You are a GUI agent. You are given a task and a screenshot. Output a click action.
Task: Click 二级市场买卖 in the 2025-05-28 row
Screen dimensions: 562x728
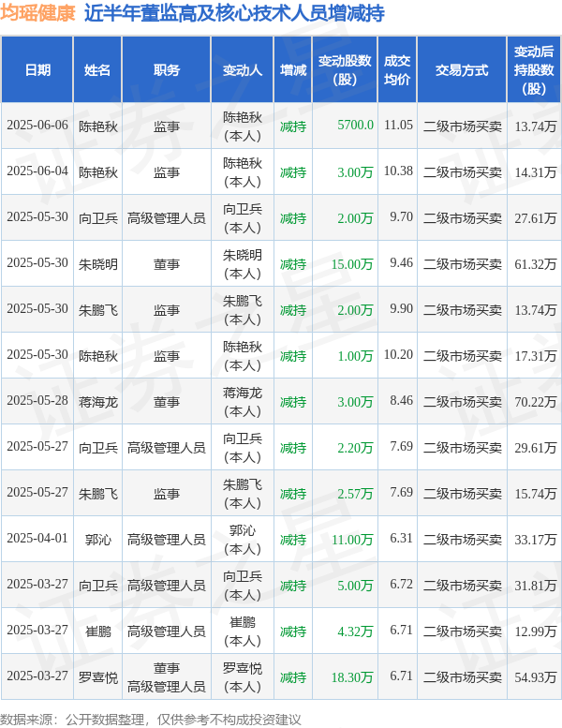point(462,402)
